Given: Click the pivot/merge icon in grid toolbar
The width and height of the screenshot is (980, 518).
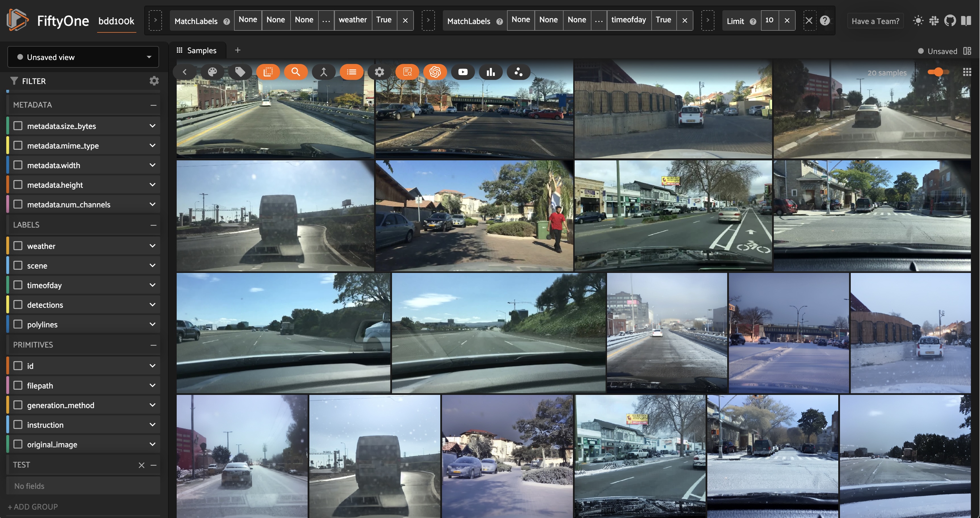Looking at the screenshot, I should pyautogui.click(x=323, y=72).
